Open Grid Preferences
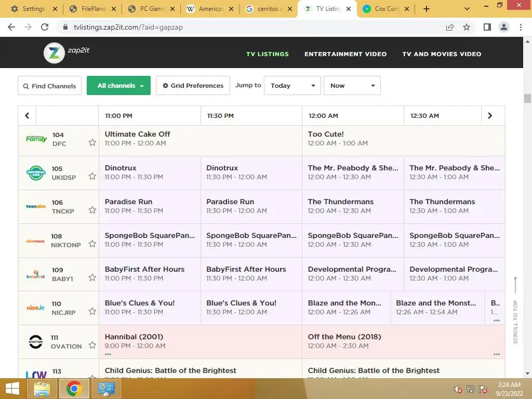Screen dimensions: 532x399 [193, 86]
